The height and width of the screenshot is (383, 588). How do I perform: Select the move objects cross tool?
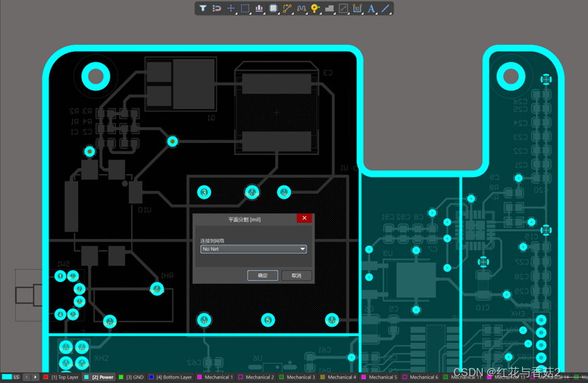[231, 8]
